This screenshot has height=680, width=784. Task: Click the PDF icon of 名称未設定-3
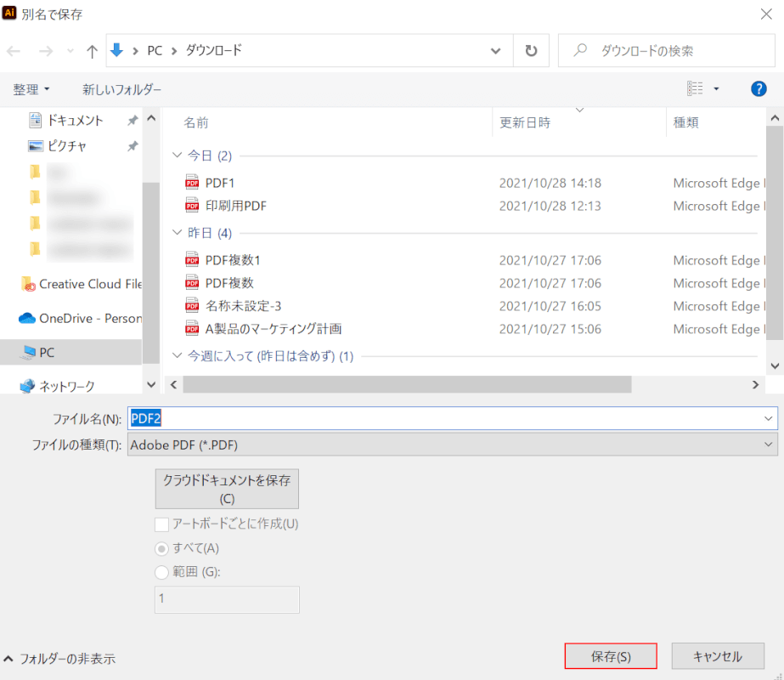click(192, 304)
